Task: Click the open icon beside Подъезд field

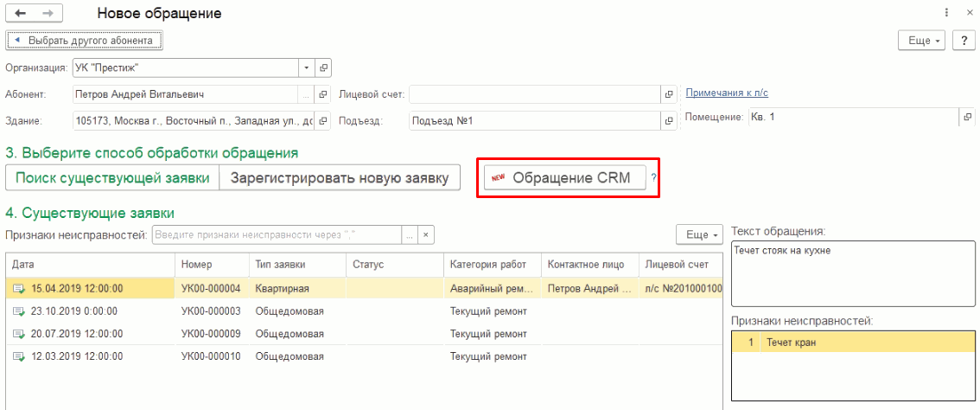Action: [669, 120]
